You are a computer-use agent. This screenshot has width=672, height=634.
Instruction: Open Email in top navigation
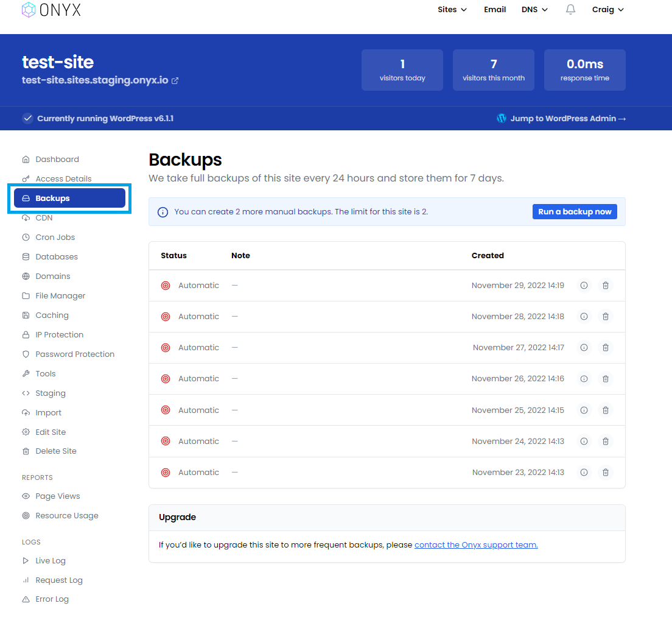click(495, 9)
